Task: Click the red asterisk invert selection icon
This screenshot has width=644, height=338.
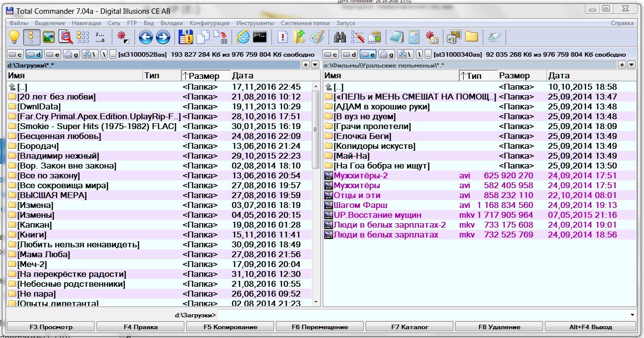Action: (x=122, y=37)
